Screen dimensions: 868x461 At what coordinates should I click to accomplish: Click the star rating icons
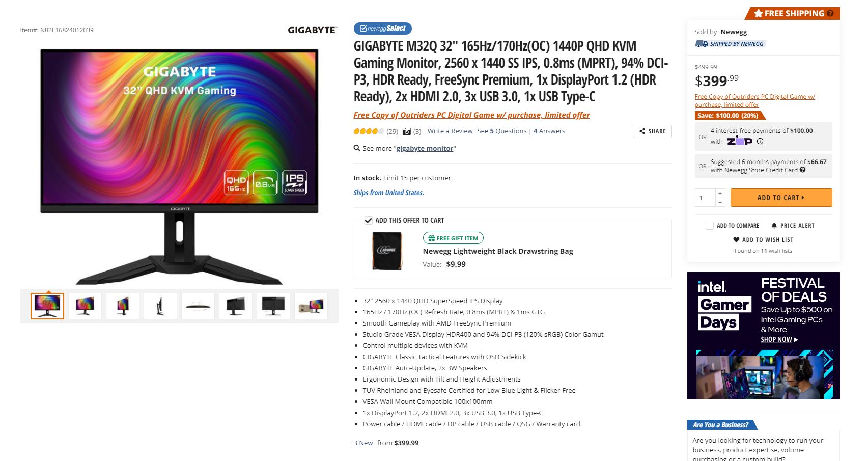(x=369, y=131)
